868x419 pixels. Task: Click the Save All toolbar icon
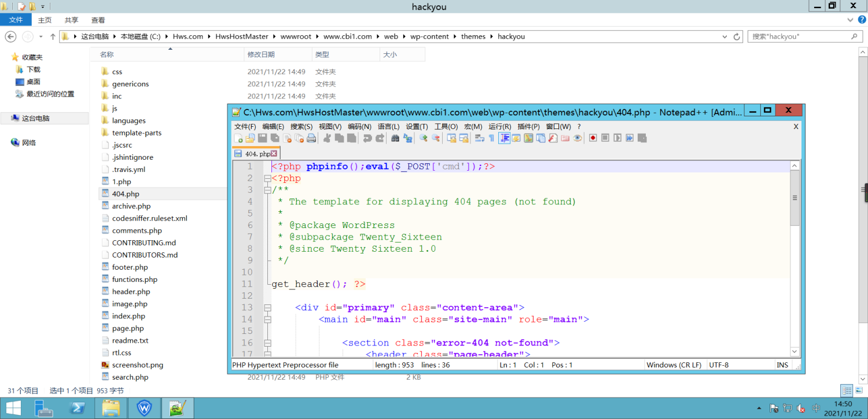[274, 138]
